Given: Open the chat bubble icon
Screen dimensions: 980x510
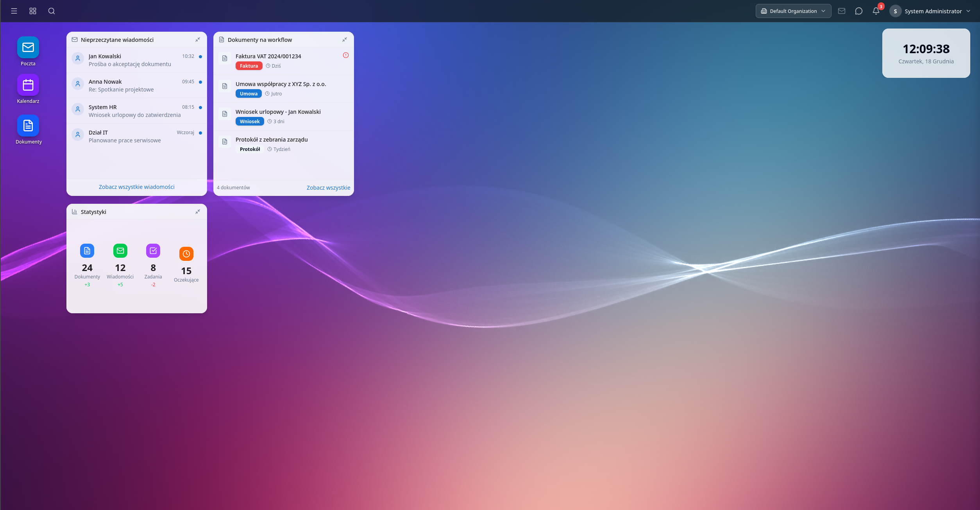Looking at the screenshot, I should pyautogui.click(x=858, y=11).
